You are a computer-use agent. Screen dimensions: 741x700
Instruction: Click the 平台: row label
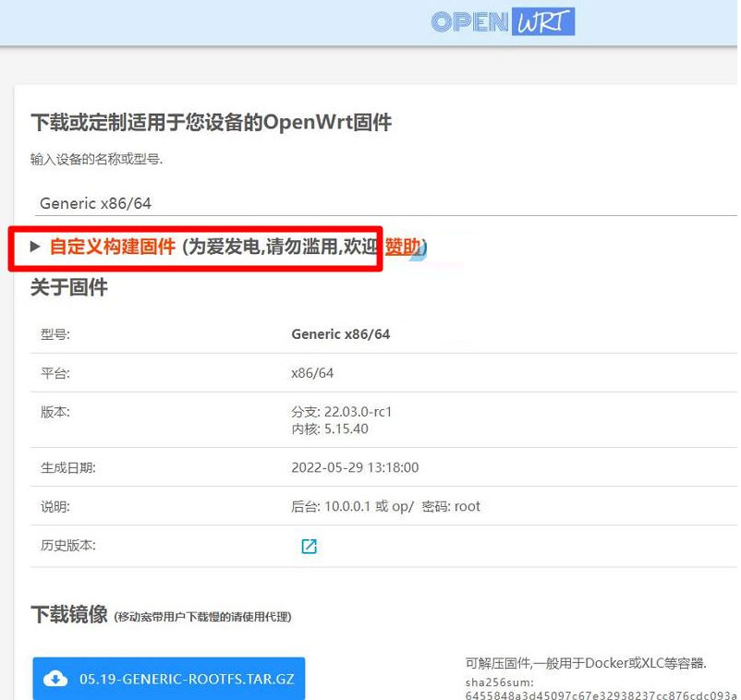coord(55,373)
